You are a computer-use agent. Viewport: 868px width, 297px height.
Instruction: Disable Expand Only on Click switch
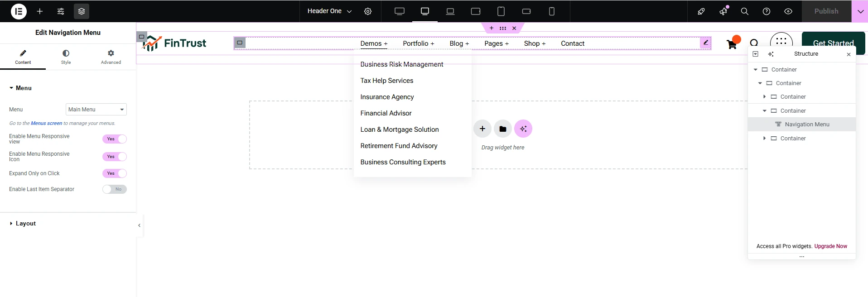[x=114, y=173]
